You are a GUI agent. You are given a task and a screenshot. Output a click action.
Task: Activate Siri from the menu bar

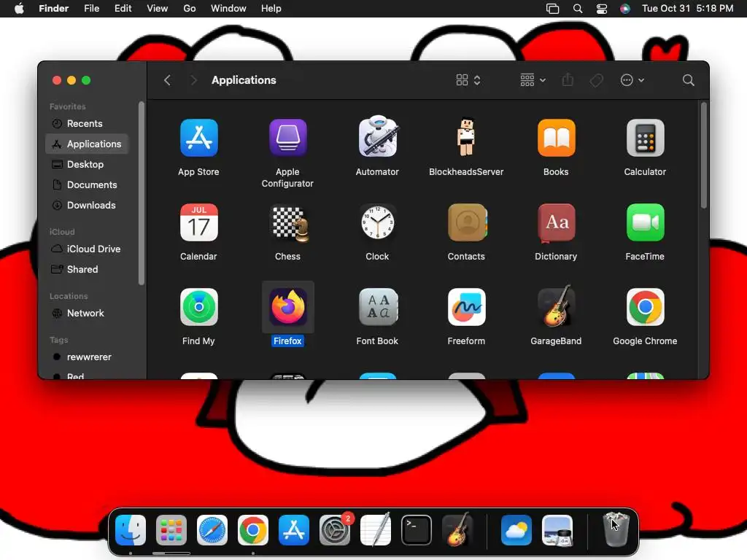[625, 9]
